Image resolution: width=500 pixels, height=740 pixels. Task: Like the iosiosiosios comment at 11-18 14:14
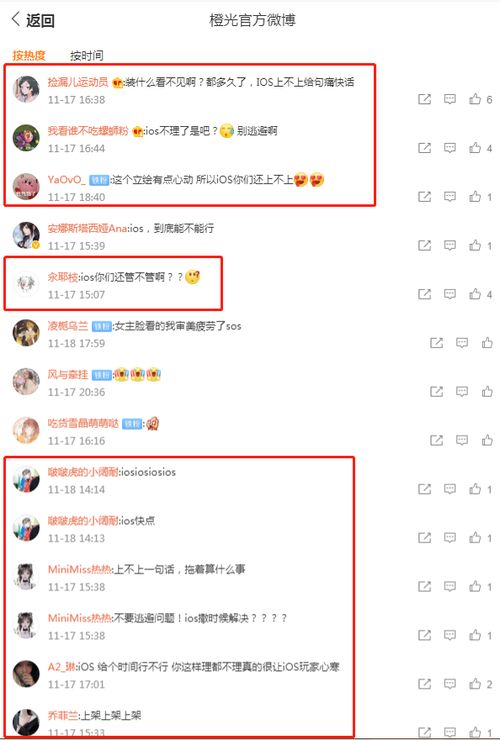[x=475, y=489]
